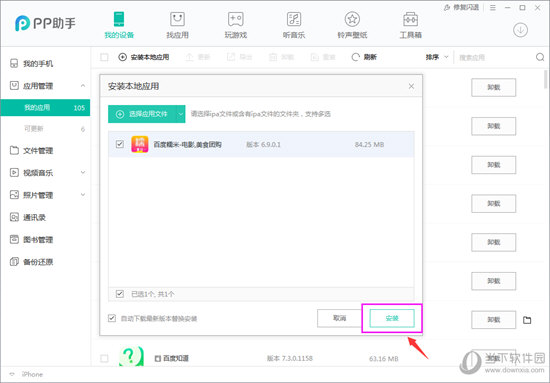This screenshot has width=550, height=383.
Task: Toggle the 百度知道 row checkbox
Action: click(x=104, y=358)
